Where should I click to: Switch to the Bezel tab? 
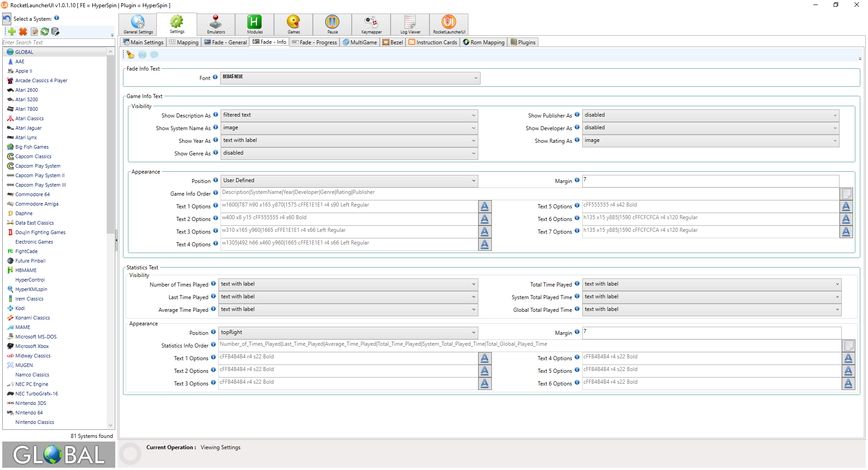click(392, 42)
